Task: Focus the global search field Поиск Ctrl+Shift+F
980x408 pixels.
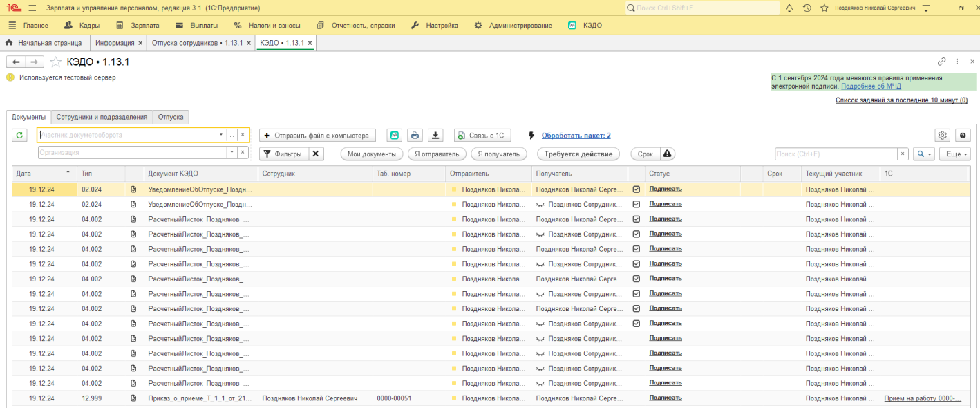Action: (701, 8)
